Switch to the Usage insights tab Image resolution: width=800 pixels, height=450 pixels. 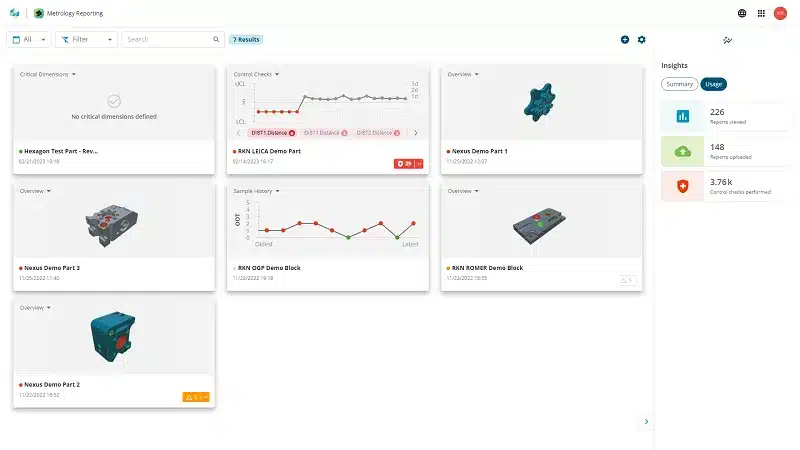(713, 84)
